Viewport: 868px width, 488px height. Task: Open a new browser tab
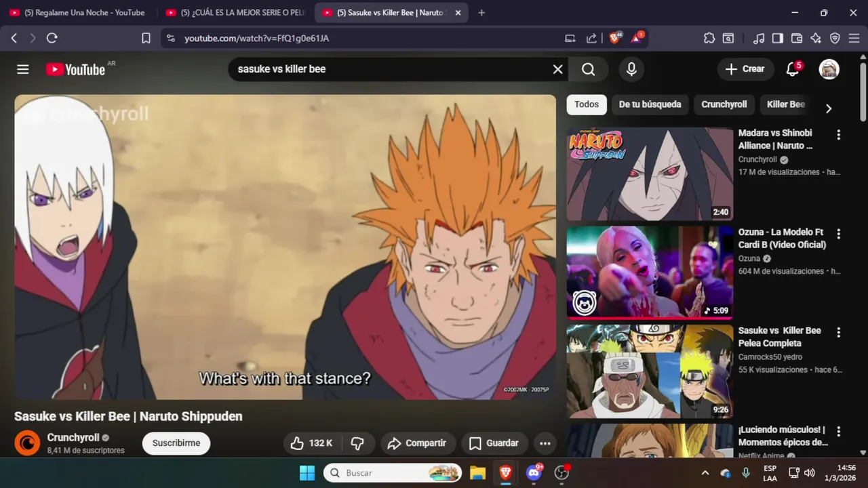pyautogui.click(x=481, y=12)
